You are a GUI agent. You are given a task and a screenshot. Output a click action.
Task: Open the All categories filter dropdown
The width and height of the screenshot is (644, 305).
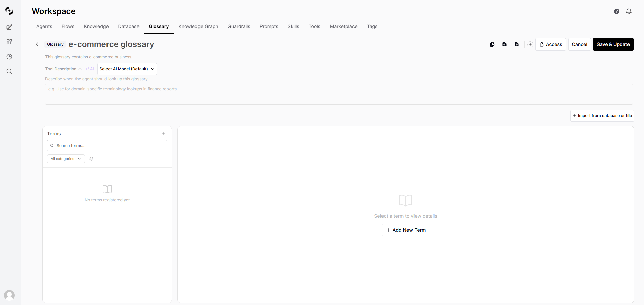66,159
